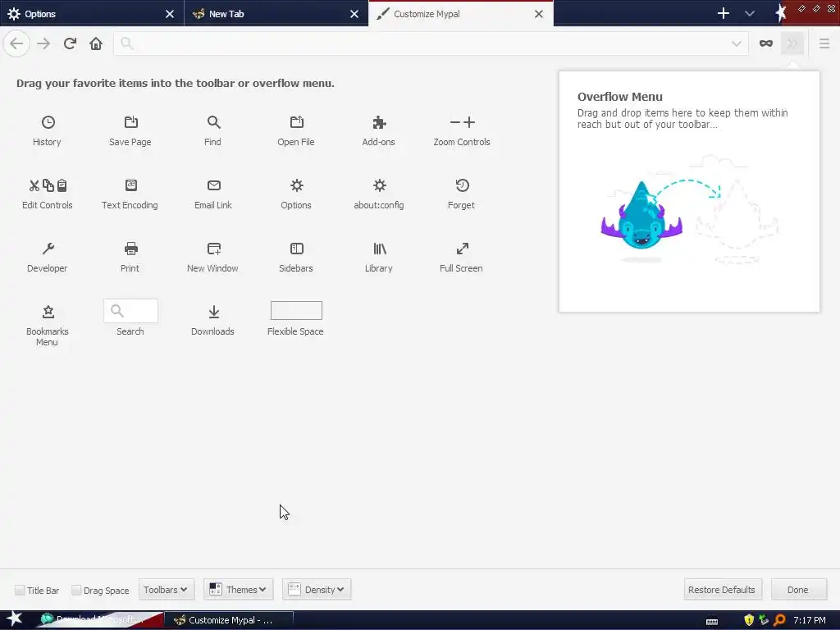Click the Email Link envelope icon
The image size is (840, 630).
(x=214, y=185)
